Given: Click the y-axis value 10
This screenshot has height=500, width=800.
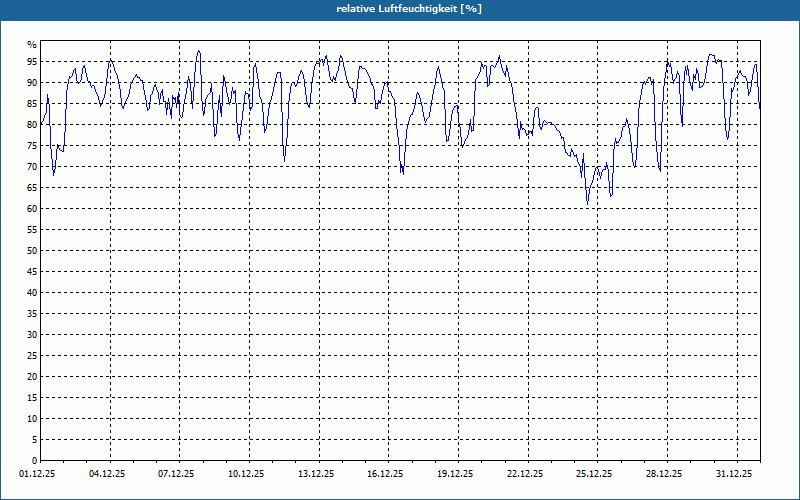Looking at the screenshot, I should coord(32,418).
